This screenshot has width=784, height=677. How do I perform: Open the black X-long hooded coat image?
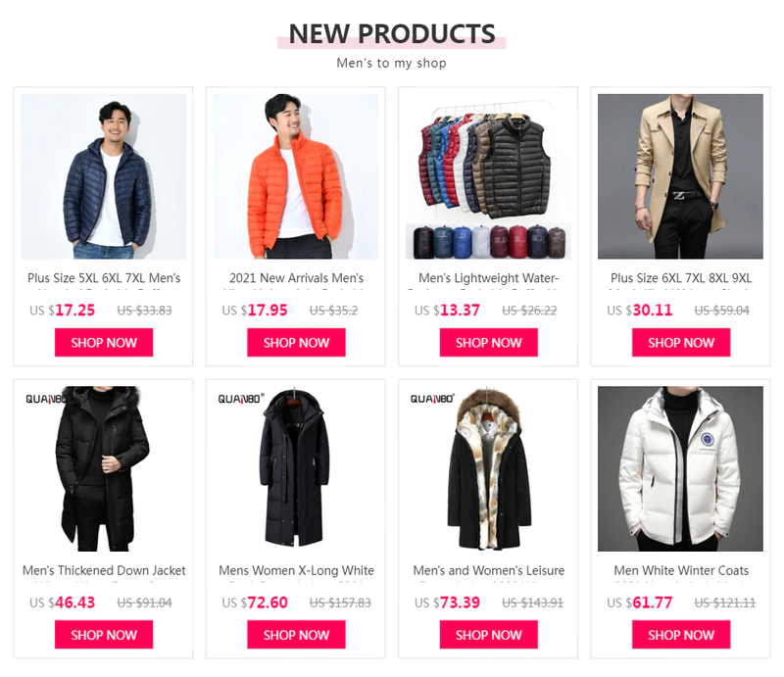296,469
